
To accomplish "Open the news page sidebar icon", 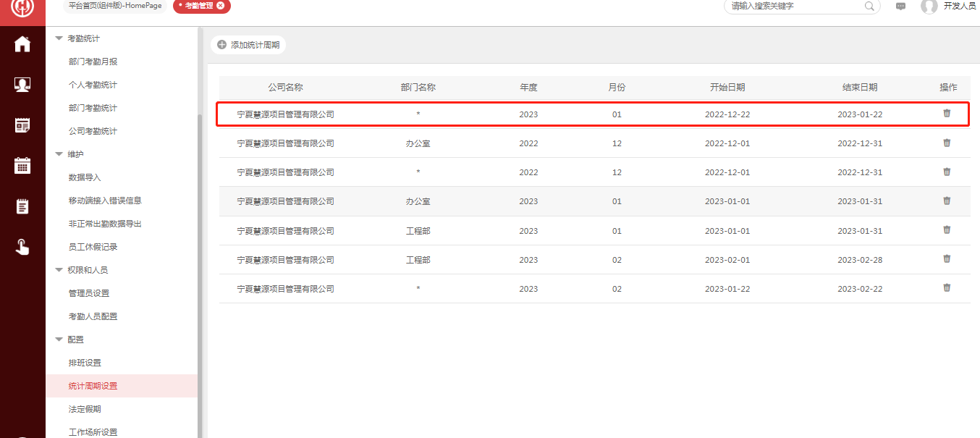I will tap(22, 125).
